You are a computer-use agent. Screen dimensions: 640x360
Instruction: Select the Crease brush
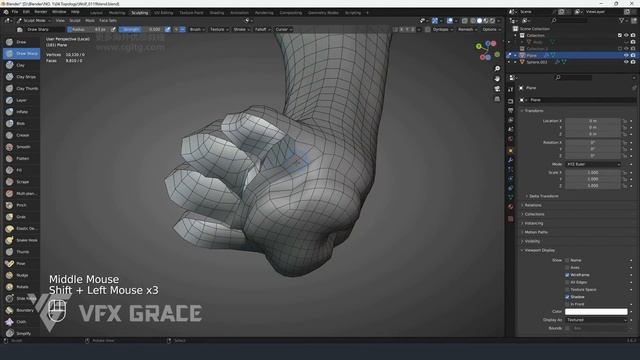click(x=21, y=135)
